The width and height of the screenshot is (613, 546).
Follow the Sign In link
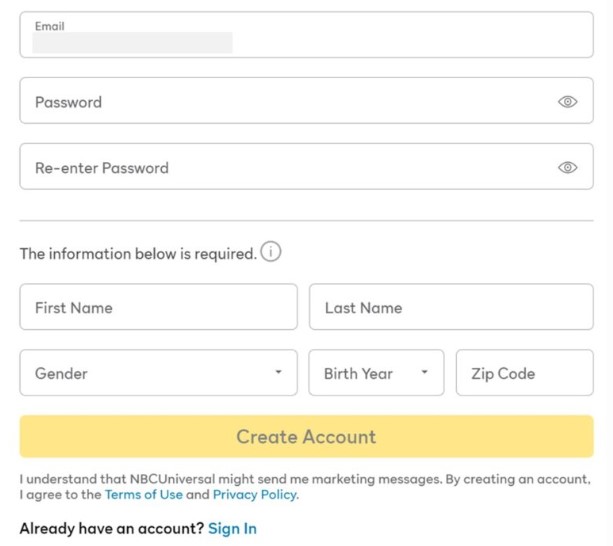coord(232,528)
